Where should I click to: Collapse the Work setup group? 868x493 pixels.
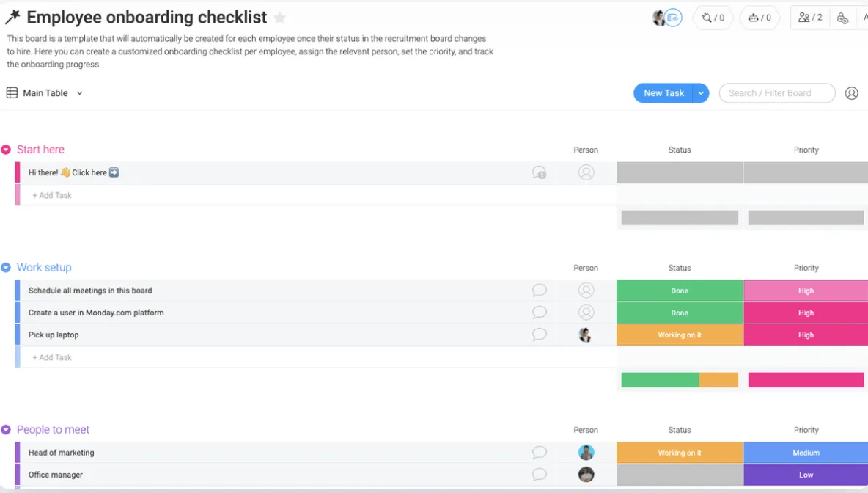tap(6, 268)
